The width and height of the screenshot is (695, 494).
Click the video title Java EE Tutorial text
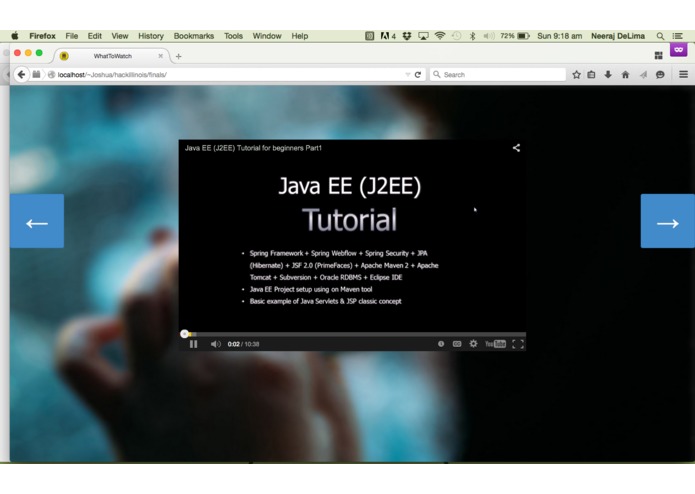click(x=253, y=148)
